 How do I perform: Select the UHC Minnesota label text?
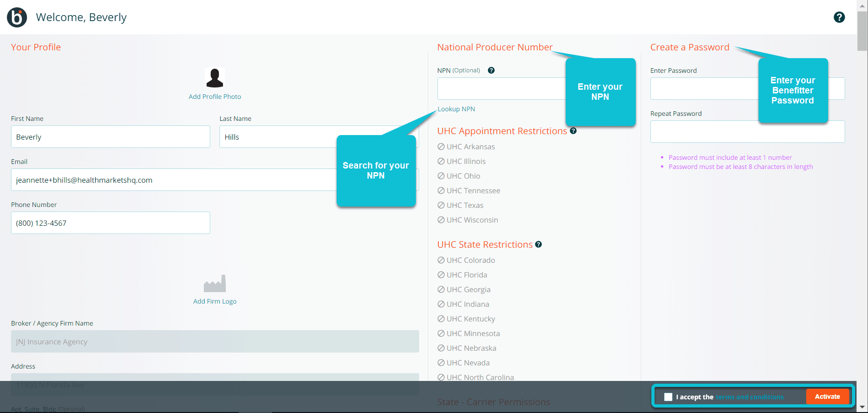click(473, 333)
